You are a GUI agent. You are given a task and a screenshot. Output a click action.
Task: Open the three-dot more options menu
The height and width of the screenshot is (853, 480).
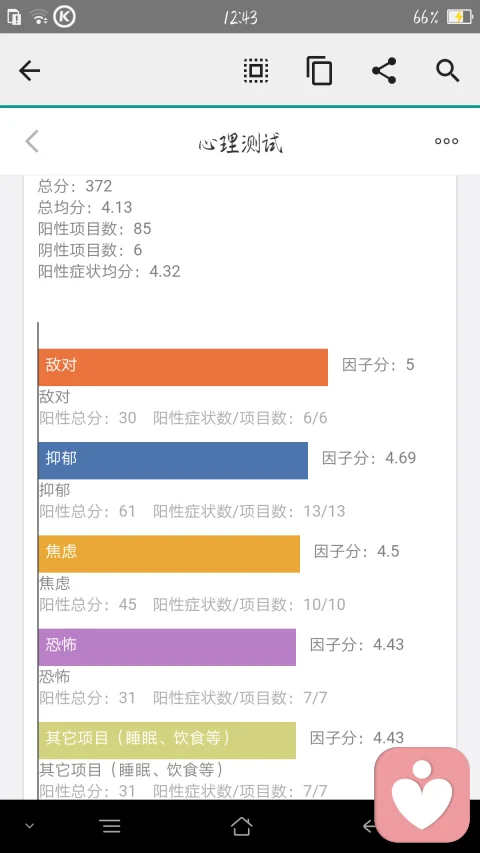446,141
